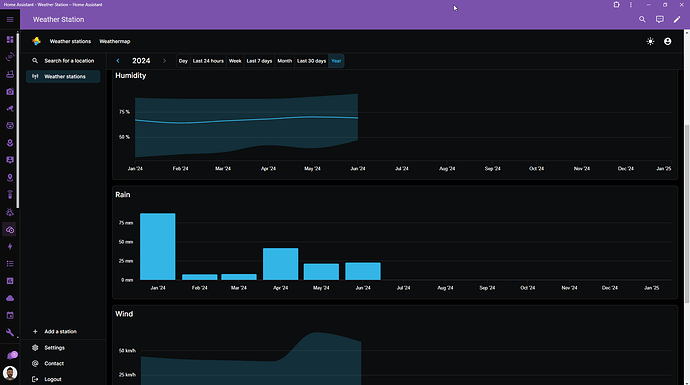Go to previous year arrow

tap(117, 61)
